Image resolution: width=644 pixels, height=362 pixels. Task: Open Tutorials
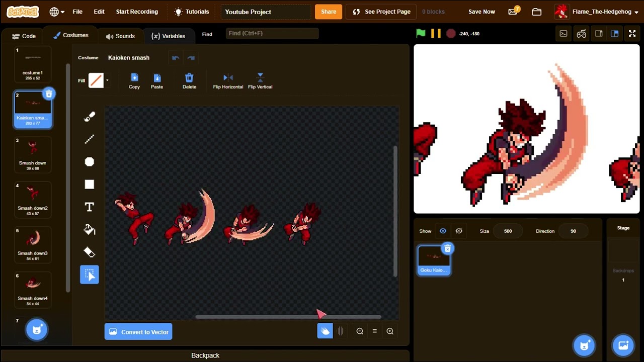[191, 12]
